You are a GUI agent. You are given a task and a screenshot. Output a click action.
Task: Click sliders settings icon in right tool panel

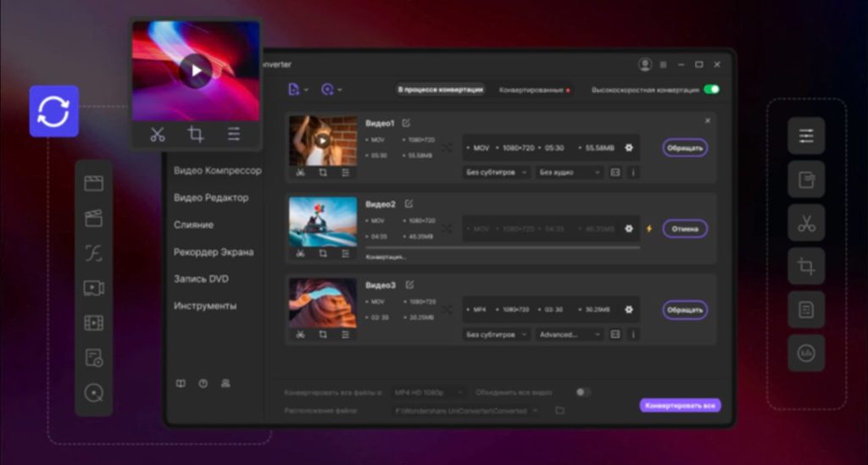coord(806,136)
